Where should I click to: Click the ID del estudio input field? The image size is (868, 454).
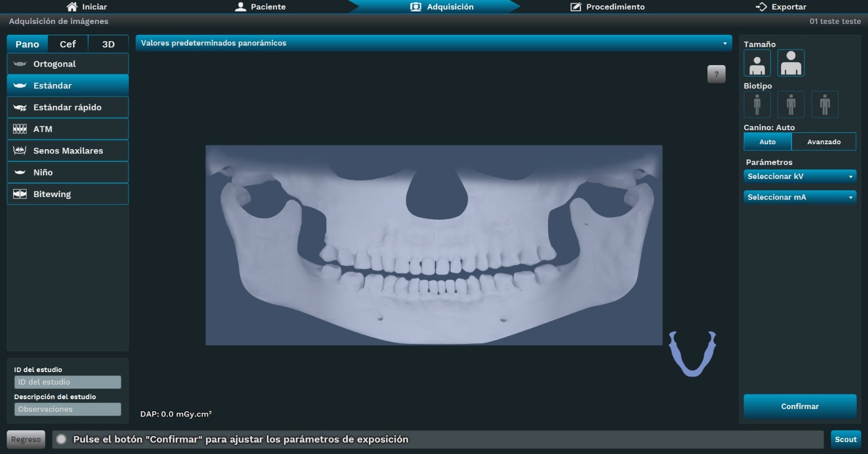67,382
